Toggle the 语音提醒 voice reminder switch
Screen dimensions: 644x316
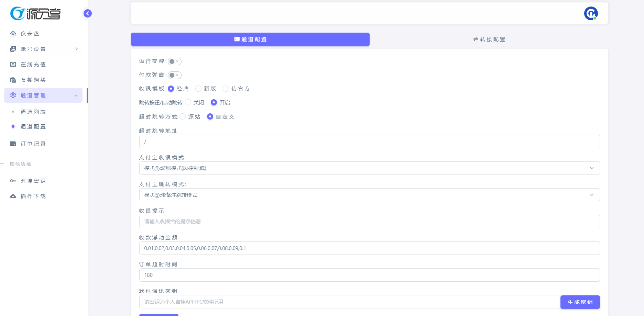[175, 61]
